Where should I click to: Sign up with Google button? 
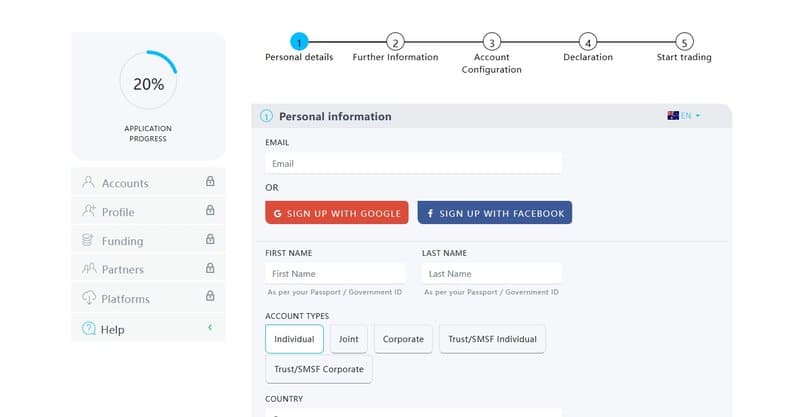pyautogui.click(x=337, y=213)
